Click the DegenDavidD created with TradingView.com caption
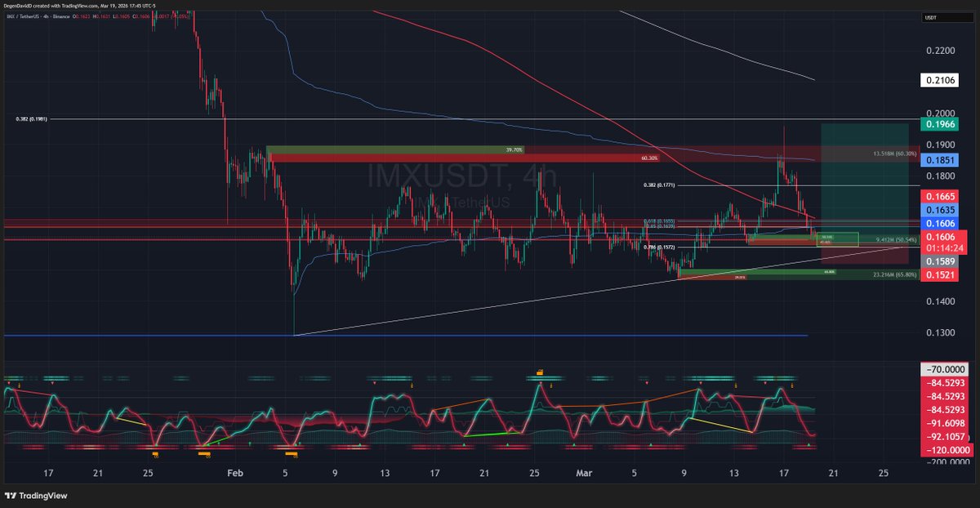 coord(78,5)
